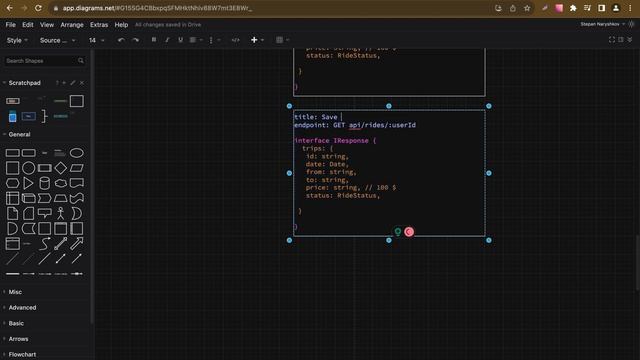Open the Help menu
The width and height of the screenshot is (640, 360).
point(121,25)
